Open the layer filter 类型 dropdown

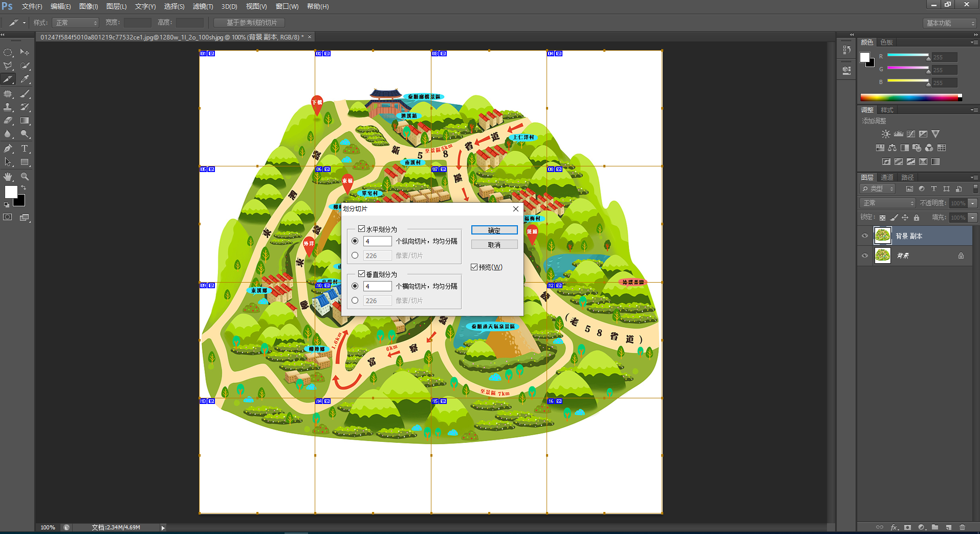coord(878,189)
